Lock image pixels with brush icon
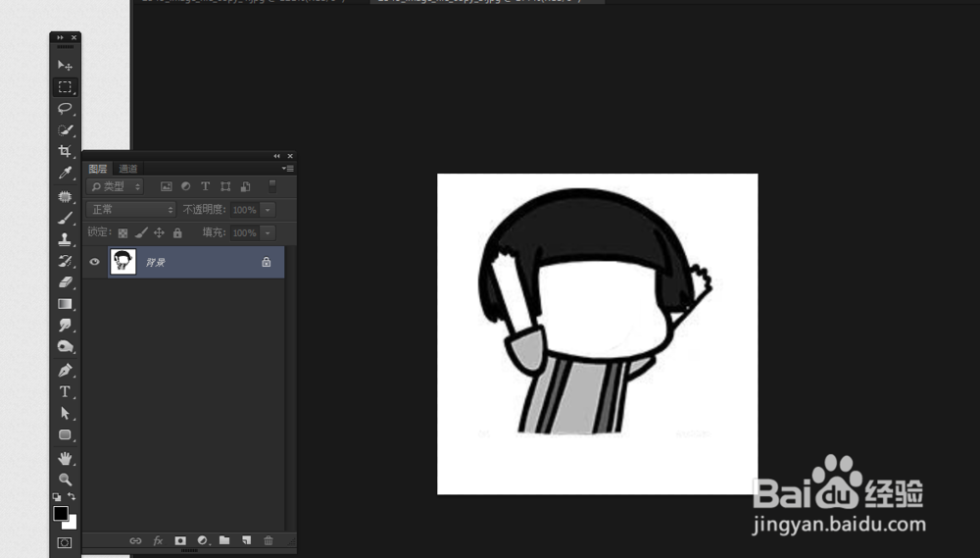Viewport: 980px width, 558px height. [141, 232]
